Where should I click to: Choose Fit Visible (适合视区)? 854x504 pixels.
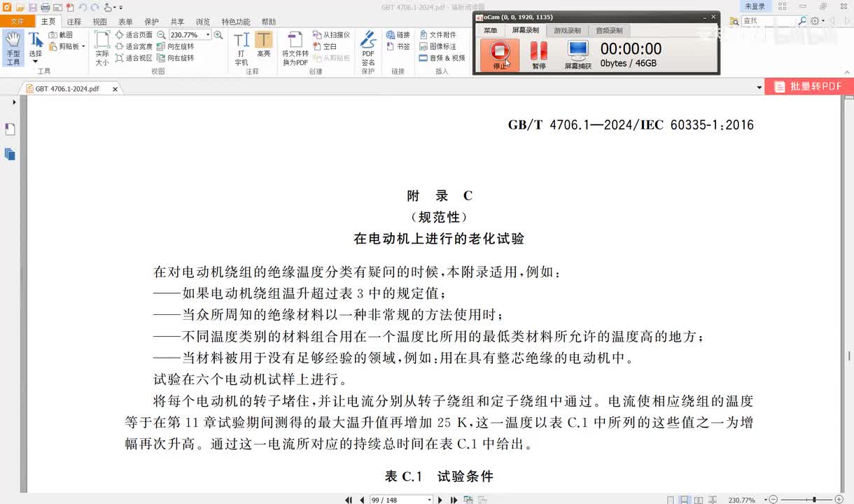click(x=134, y=58)
